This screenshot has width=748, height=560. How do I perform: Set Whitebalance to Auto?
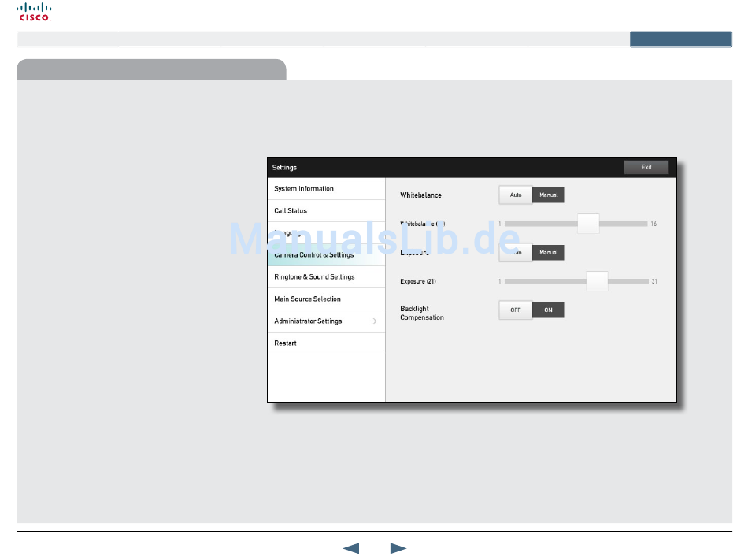click(x=516, y=195)
